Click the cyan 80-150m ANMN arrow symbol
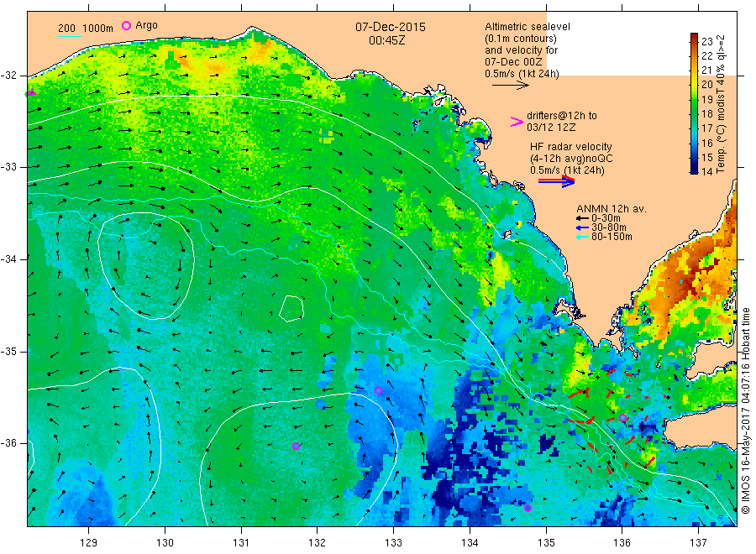This screenshot has width=756, height=554. coord(583,237)
